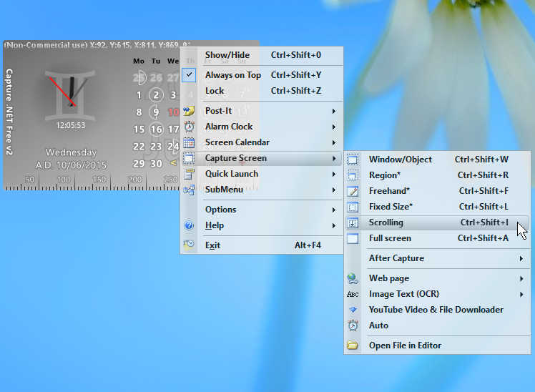Click the Wednesday date text on widget
Viewport: 535px width, 392px height.
tap(71, 152)
